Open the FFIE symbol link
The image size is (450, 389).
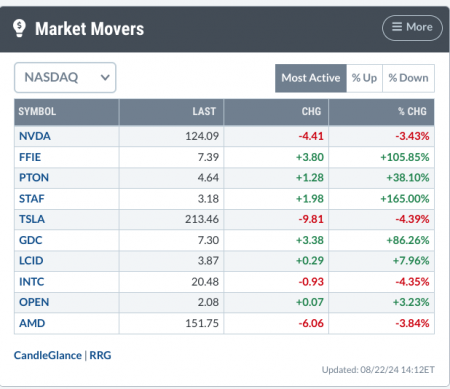(x=30, y=157)
